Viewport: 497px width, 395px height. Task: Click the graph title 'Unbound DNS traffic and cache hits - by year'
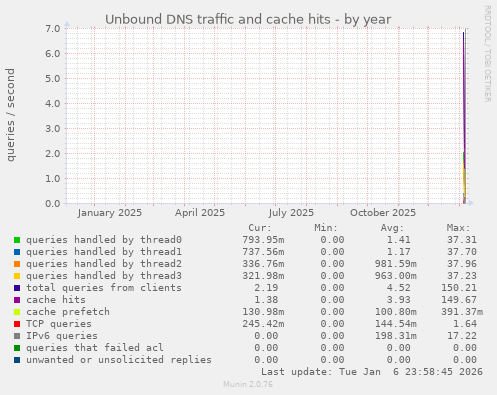248,20
